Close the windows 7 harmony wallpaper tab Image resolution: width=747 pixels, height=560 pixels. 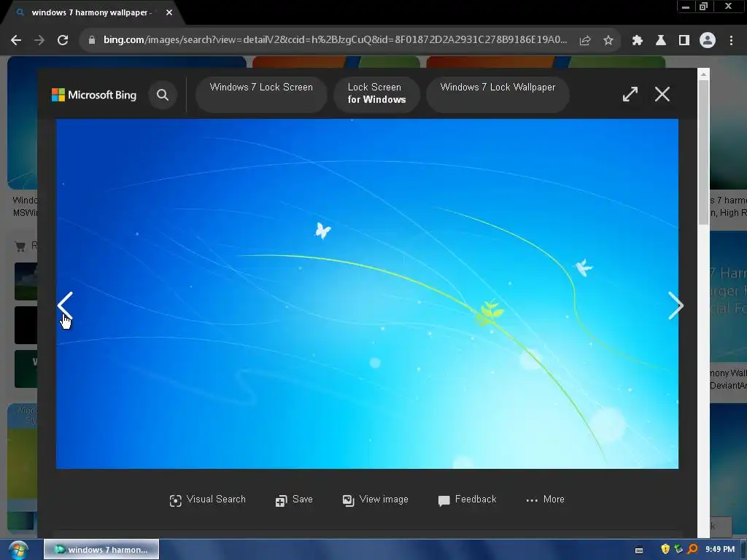coord(169,12)
